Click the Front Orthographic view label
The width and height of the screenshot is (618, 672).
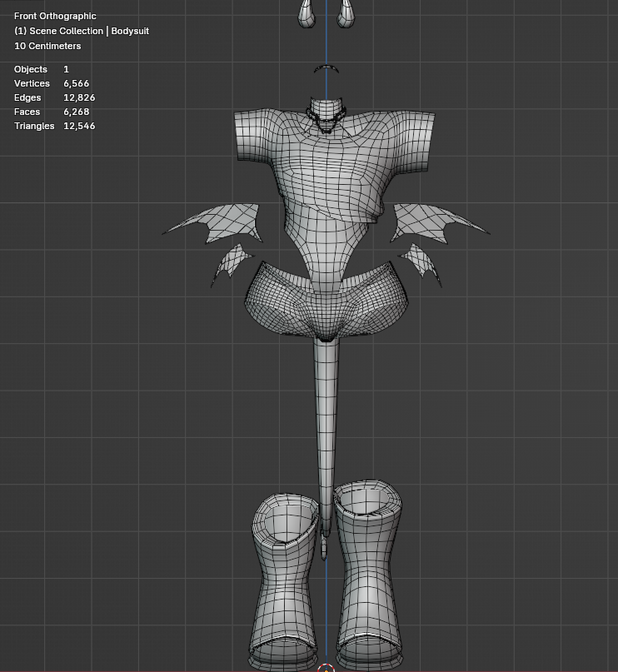coord(55,16)
